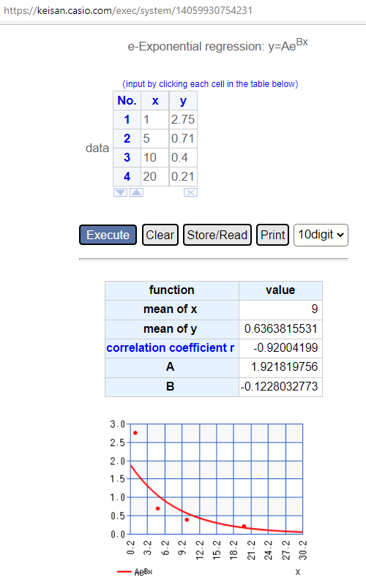Click the x column header
366x588 pixels.
[x=155, y=100]
